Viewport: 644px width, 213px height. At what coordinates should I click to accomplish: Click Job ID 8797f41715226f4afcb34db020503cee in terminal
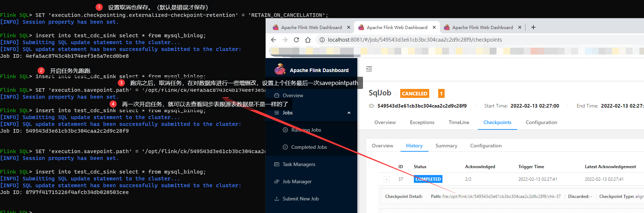[x=77, y=192]
